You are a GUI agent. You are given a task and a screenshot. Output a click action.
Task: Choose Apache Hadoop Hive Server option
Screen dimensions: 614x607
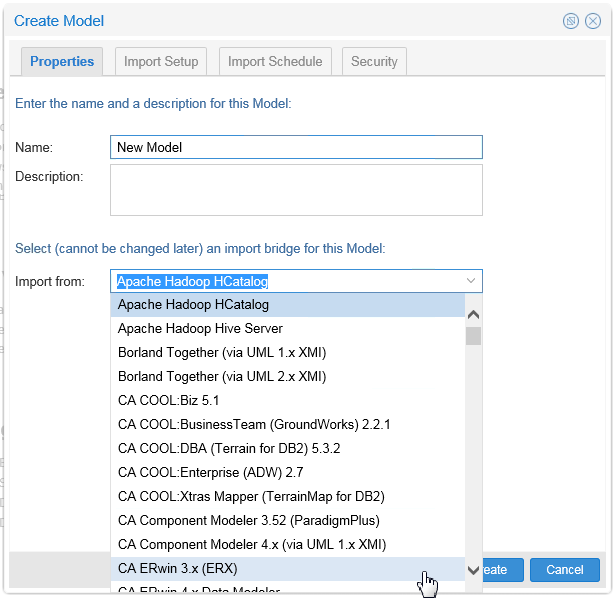[200, 328]
